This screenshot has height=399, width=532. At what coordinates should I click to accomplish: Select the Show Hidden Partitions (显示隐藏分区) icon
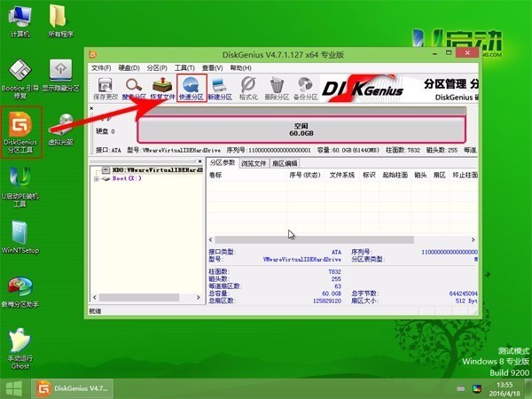(x=60, y=75)
